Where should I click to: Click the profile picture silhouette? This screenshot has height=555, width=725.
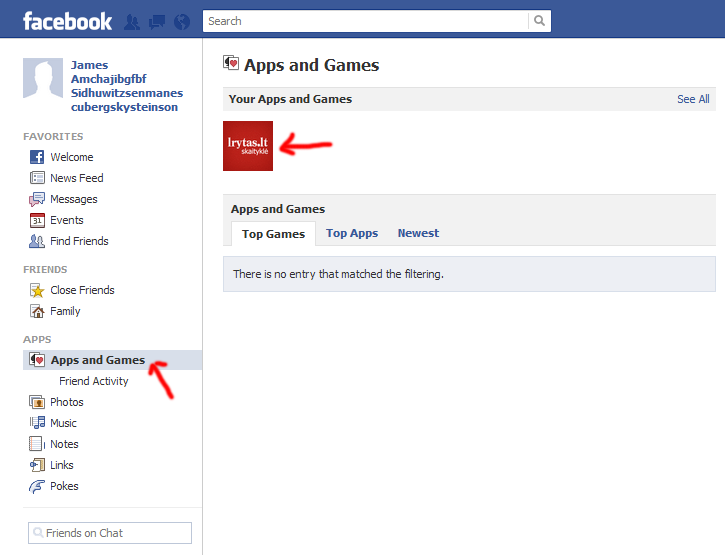click(43, 78)
